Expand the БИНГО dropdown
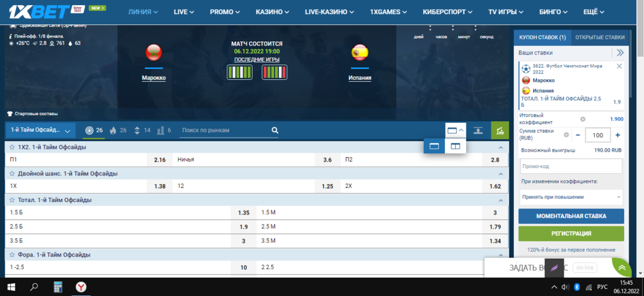The width and height of the screenshot is (644, 296). 553,12
